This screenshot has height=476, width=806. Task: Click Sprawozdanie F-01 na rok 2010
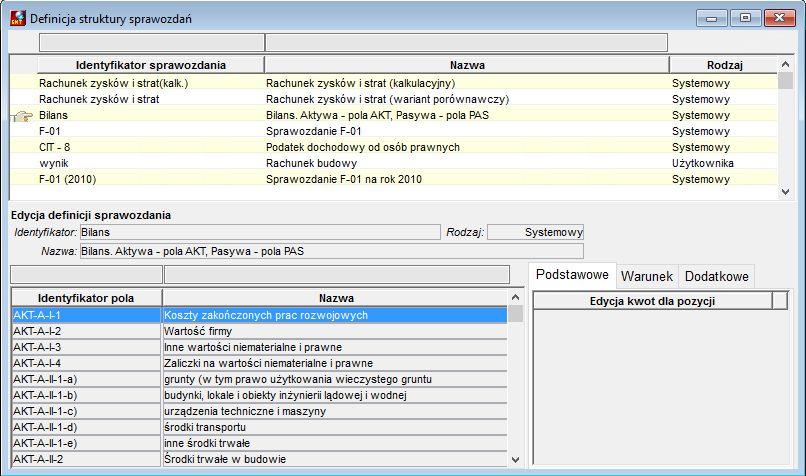(x=344, y=179)
